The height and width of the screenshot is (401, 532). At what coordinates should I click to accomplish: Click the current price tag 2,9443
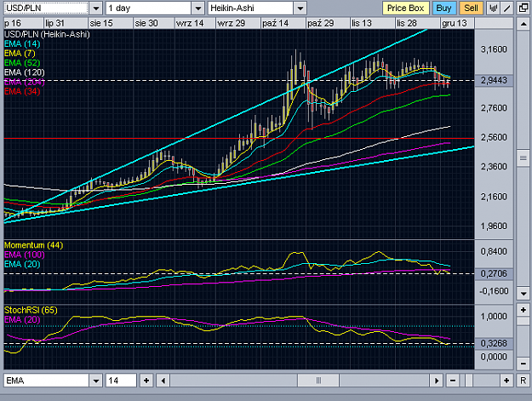point(494,80)
